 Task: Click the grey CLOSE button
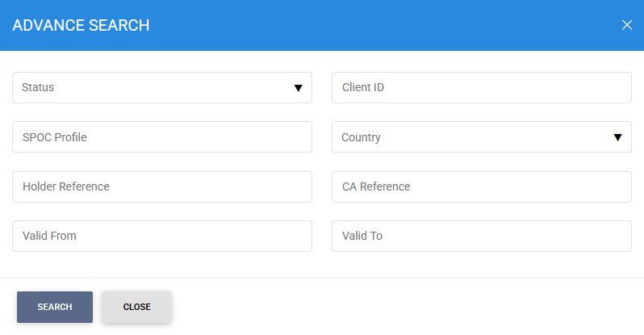point(136,307)
